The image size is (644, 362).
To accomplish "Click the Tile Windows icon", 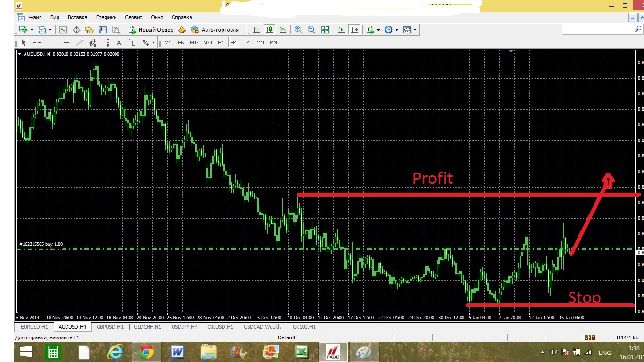I will point(325,30).
